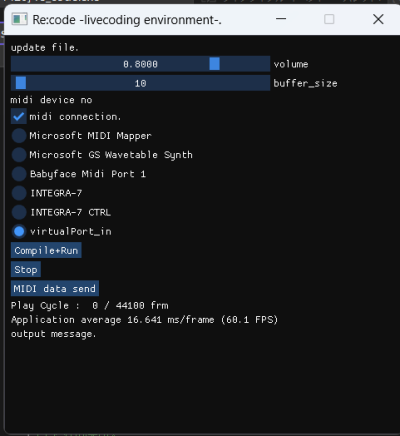Click the output message text area

point(53,334)
